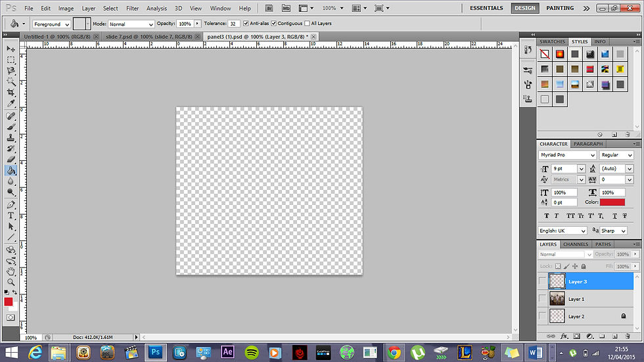
Task: Open the 9 pt font size dropdown
Action: click(581, 169)
